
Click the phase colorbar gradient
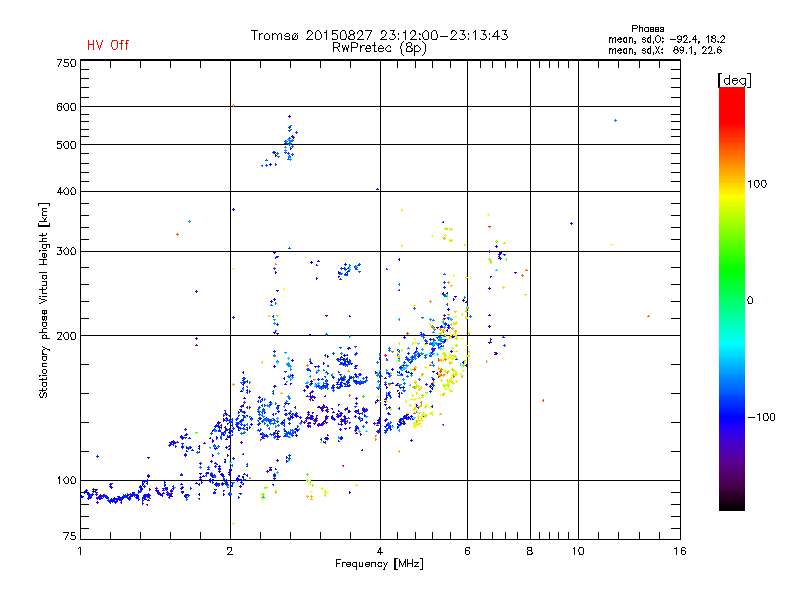click(732, 298)
